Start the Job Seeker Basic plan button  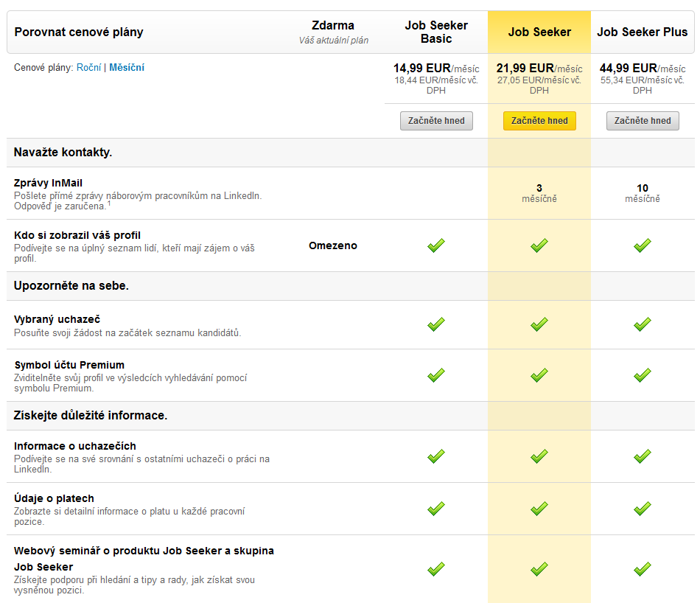(x=436, y=121)
